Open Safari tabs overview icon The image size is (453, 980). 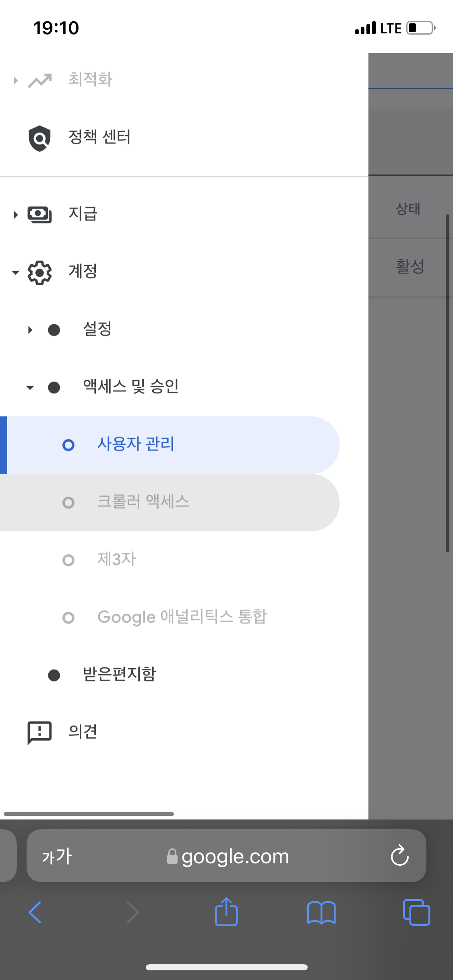[416, 912]
